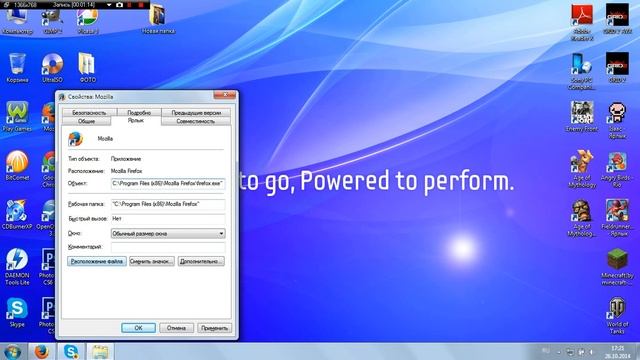Click the Рабочая папка field
This screenshot has height=360, width=640.
168,204
